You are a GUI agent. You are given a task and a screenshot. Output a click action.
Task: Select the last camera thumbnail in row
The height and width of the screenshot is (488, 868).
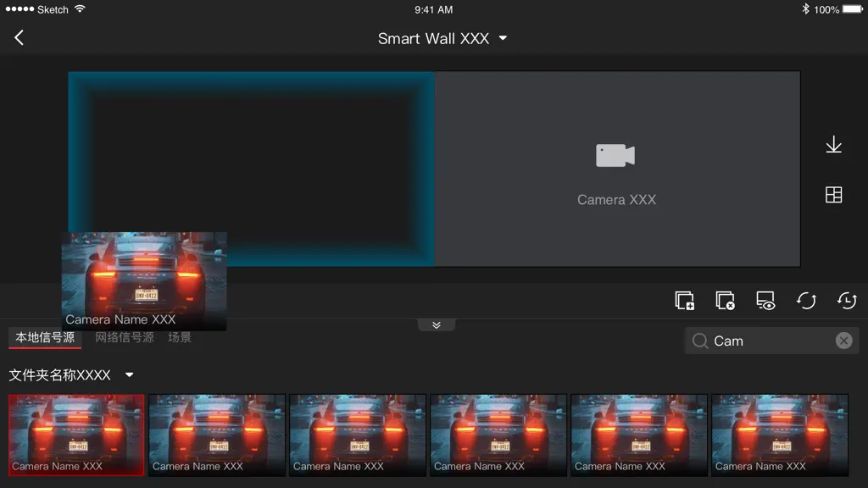click(x=780, y=435)
